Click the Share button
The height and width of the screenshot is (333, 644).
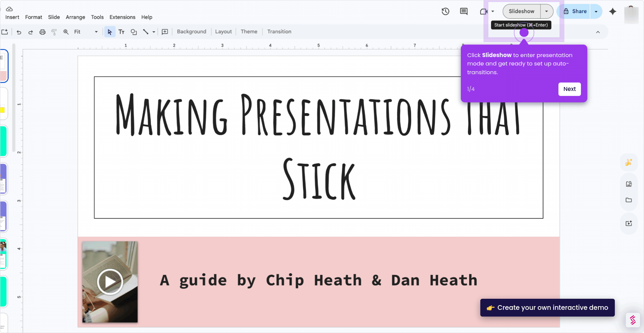pos(575,11)
